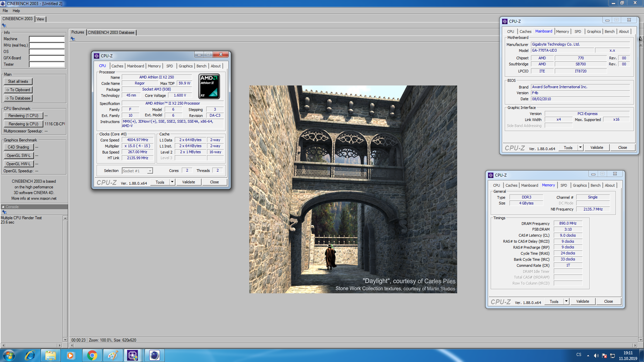Open the Windows Start menu orb

[x=9, y=355]
